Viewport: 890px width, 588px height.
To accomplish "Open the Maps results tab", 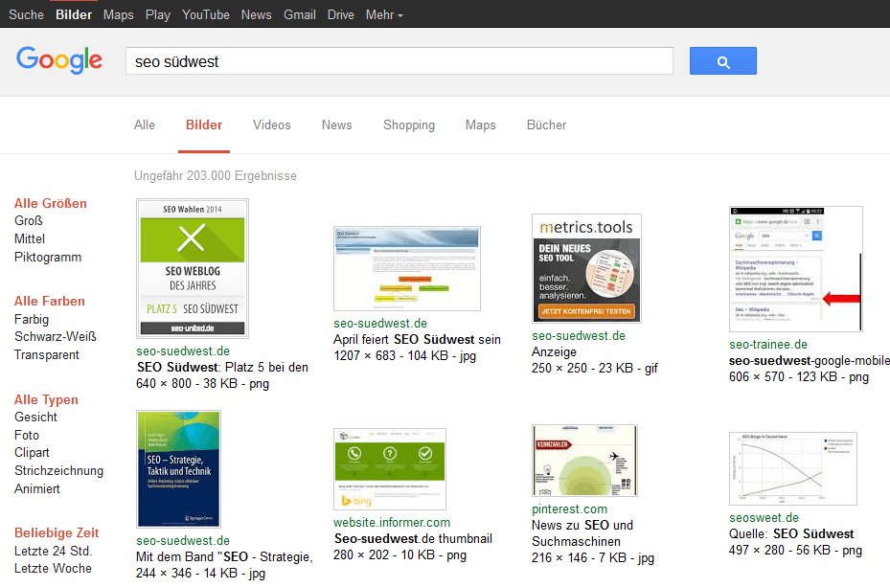I will [480, 124].
